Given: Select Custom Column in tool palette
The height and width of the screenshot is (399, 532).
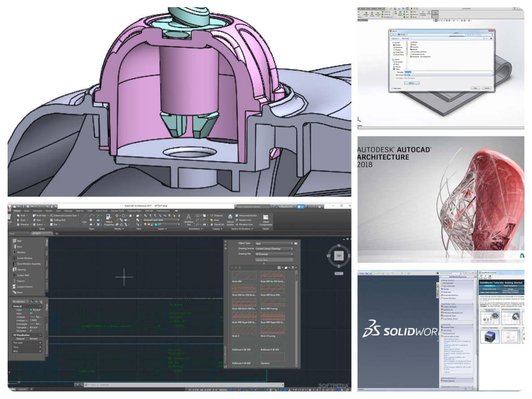Looking at the screenshot, I should [x=23, y=287].
